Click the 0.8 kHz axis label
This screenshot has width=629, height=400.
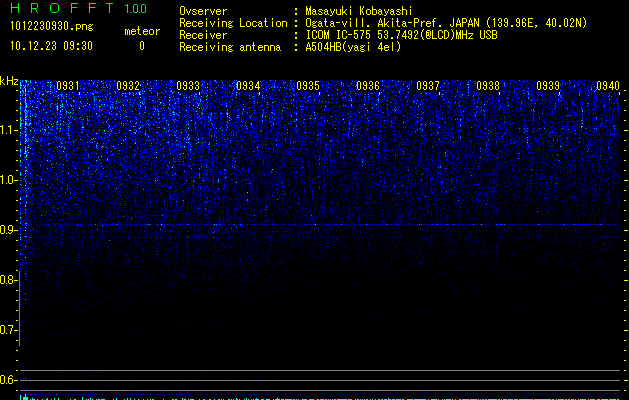8,280
